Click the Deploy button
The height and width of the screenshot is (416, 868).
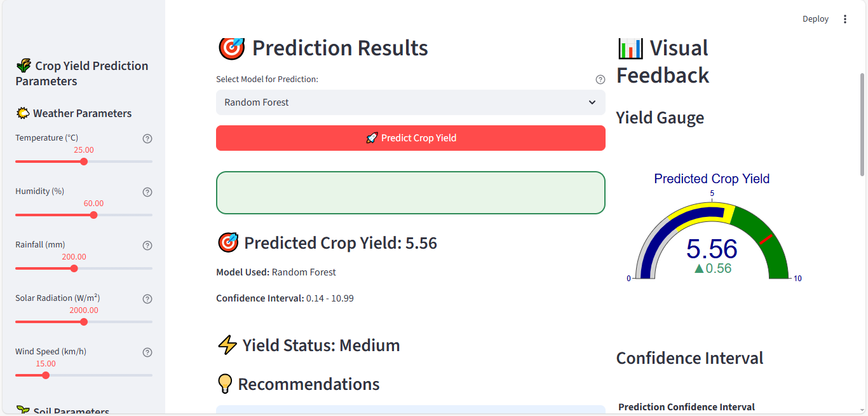click(815, 19)
